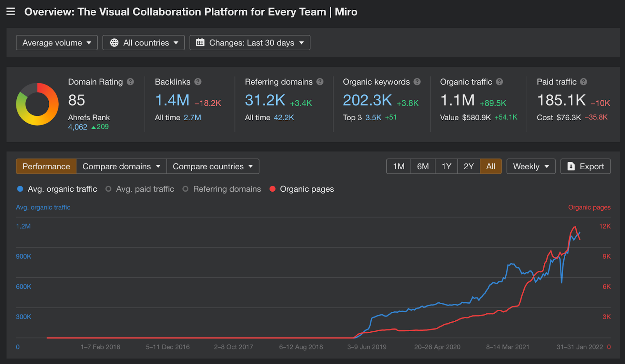Click the Organic traffic help icon

point(500,82)
